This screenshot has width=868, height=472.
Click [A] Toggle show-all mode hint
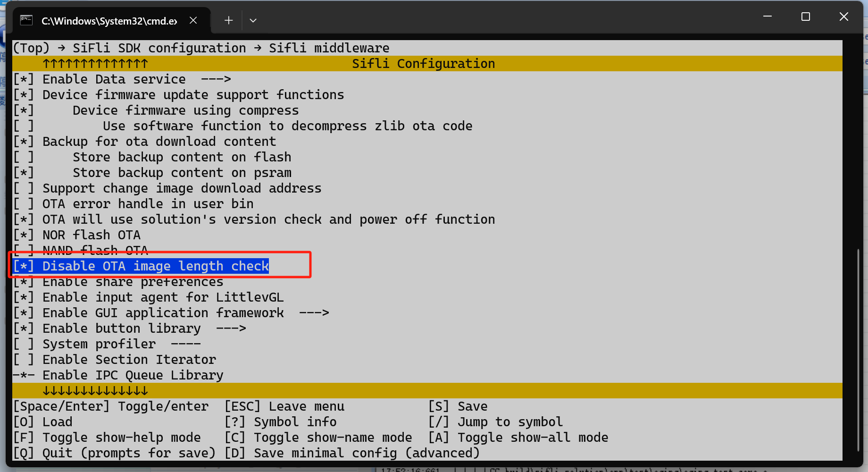pos(518,438)
